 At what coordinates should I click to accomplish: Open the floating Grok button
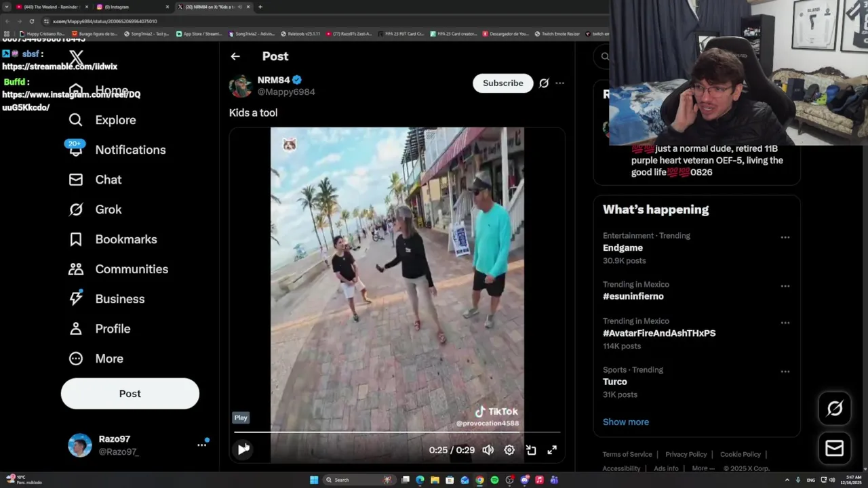[x=835, y=408]
